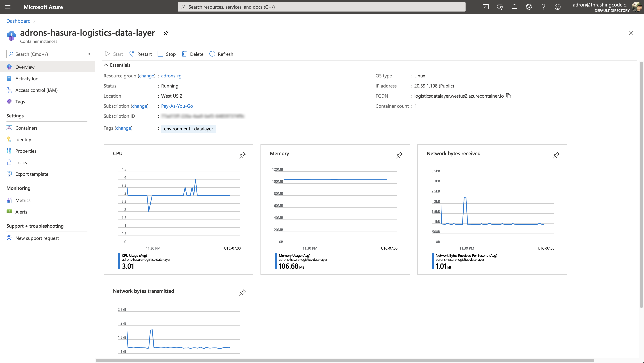Open the hamburger portal menu
The height and width of the screenshot is (363, 644).
tap(8, 7)
